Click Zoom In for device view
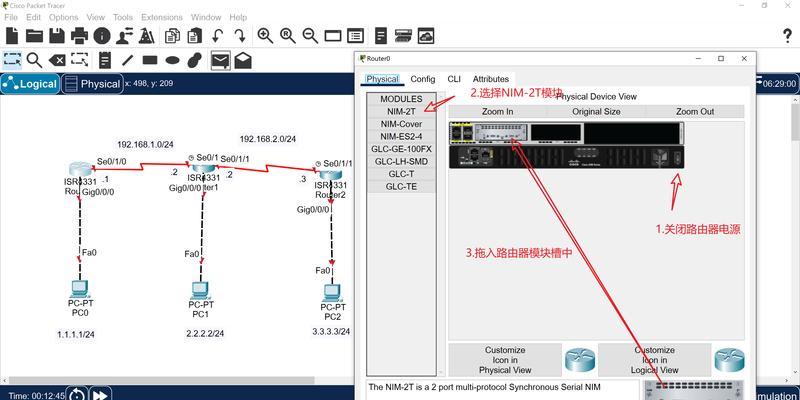Screen dimensions: 800x400 click(497, 111)
